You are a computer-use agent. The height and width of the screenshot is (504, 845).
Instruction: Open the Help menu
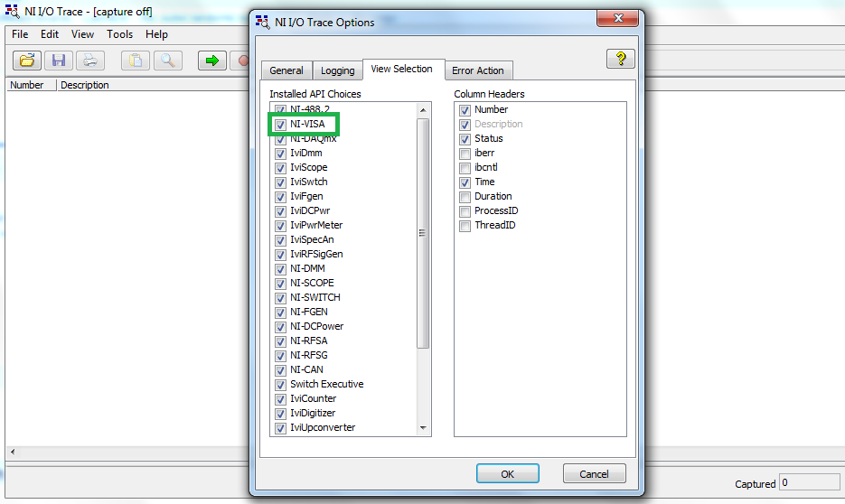point(156,34)
